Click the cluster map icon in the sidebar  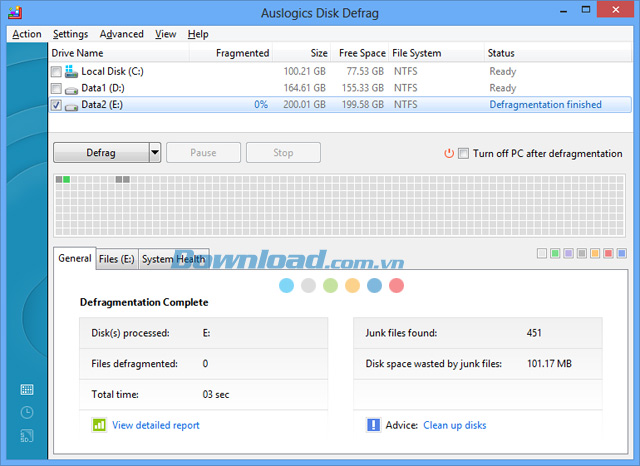(x=27, y=389)
